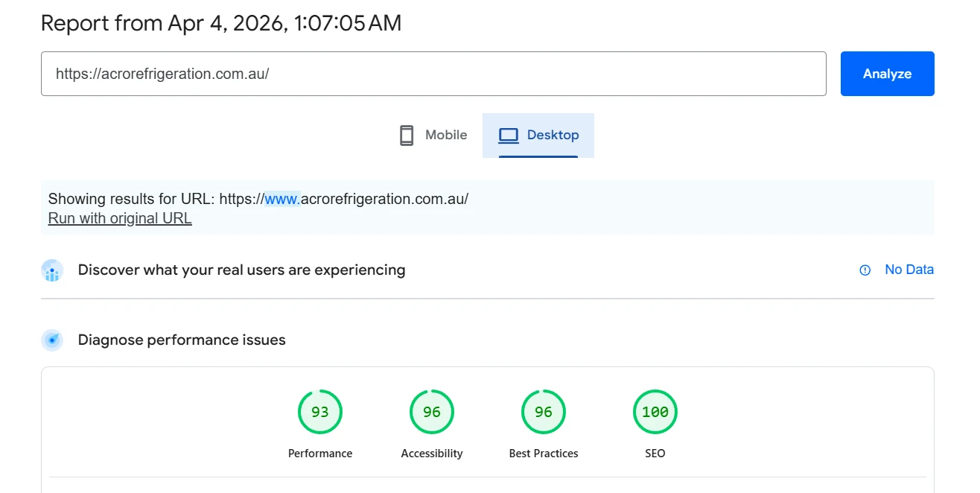Click the desktop laptop icon

tap(508, 136)
